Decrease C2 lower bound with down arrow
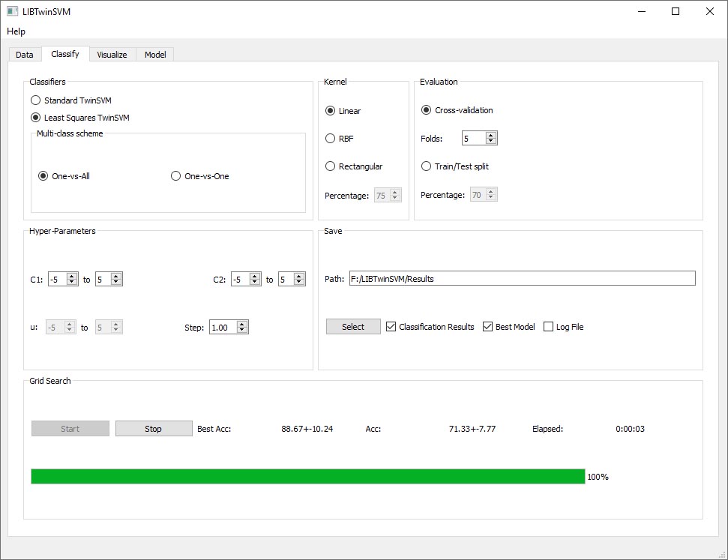The image size is (728, 560). [254, 282]
